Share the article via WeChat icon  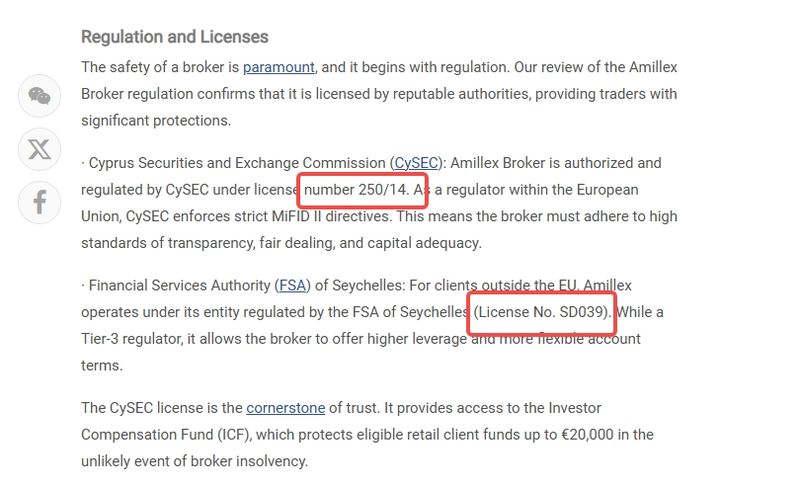tap(39, 96)
